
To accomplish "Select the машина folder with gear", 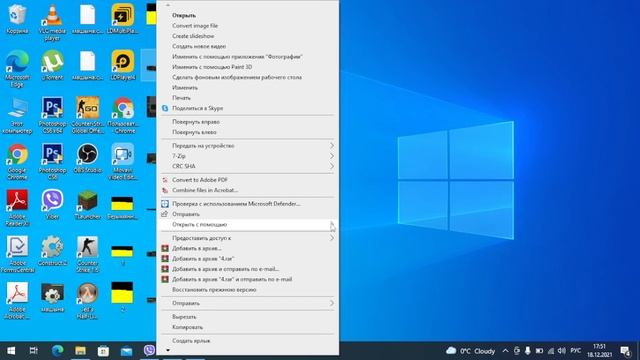I will coord(52,298).
